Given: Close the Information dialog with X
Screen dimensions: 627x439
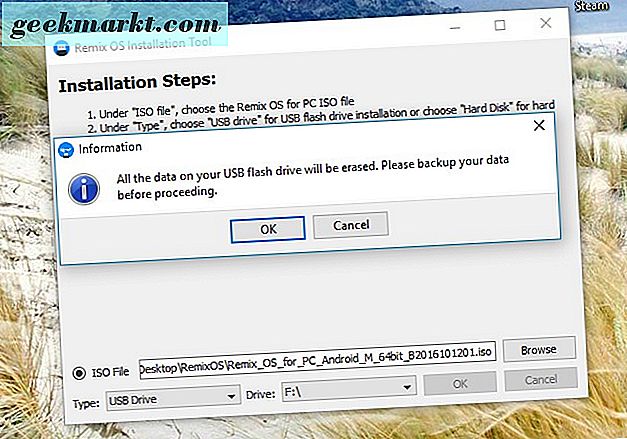Looking at the screenshot, I should click(539, 126).
